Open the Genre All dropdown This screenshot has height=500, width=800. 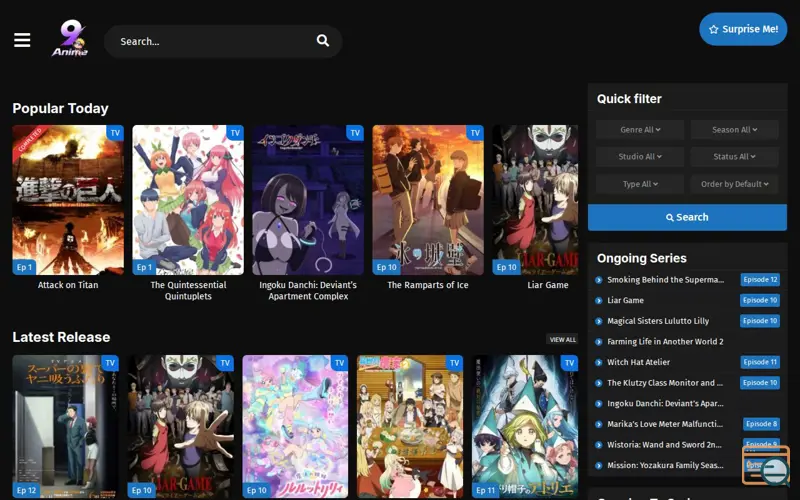click(x=640, y=130)
